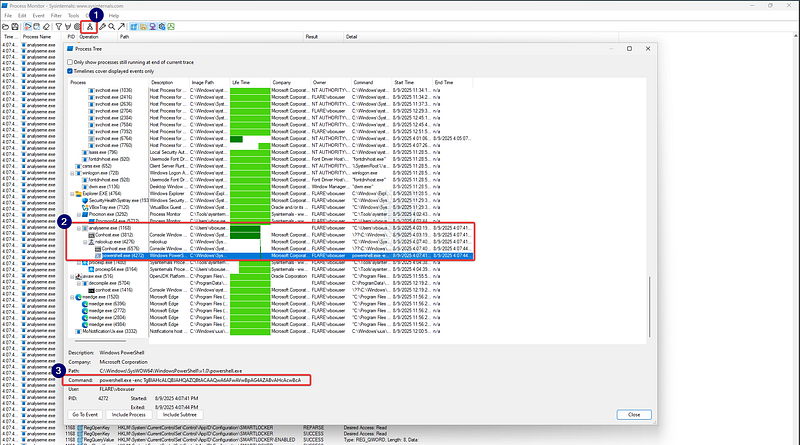Toggle the Capture events toolbar icon

click(28, 27)
